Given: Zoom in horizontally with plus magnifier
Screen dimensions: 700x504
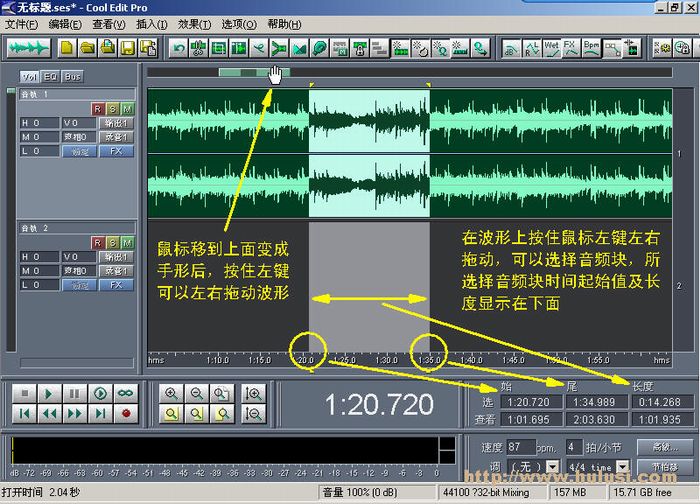Looking at the screenshot, I should tap(171, 394).
